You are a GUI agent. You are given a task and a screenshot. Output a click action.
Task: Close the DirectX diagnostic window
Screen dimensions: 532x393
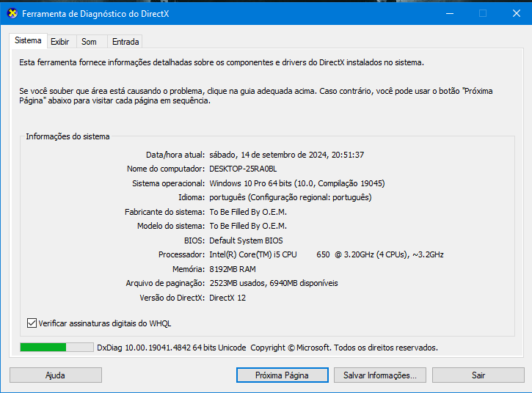coord(516,13)
